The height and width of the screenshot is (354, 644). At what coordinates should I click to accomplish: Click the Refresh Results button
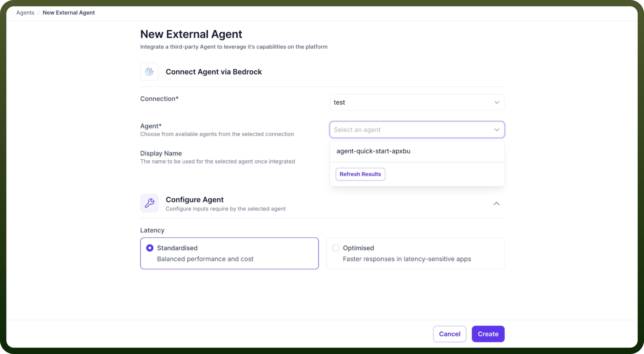click(360, 174)
